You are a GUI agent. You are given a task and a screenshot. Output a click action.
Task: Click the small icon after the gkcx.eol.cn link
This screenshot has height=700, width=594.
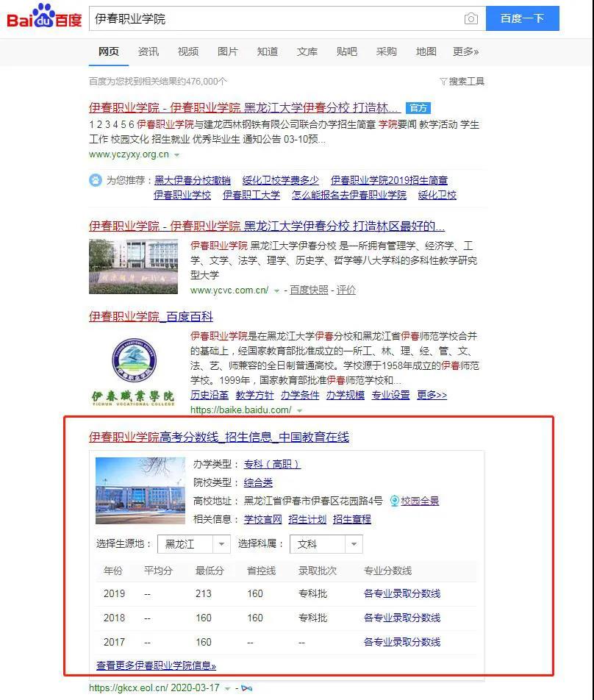(x=246, y=690)
